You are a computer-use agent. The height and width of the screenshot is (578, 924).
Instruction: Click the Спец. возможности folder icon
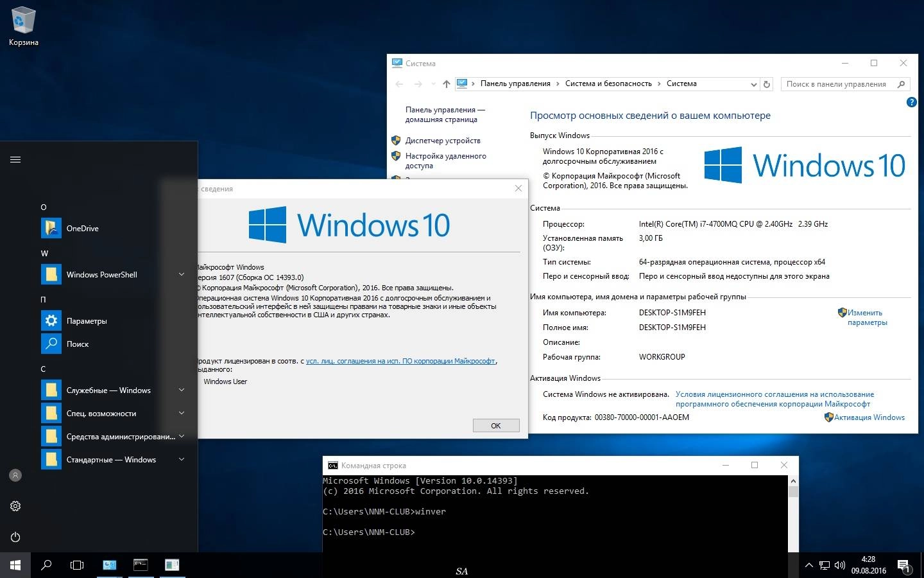tap(51, 413)
